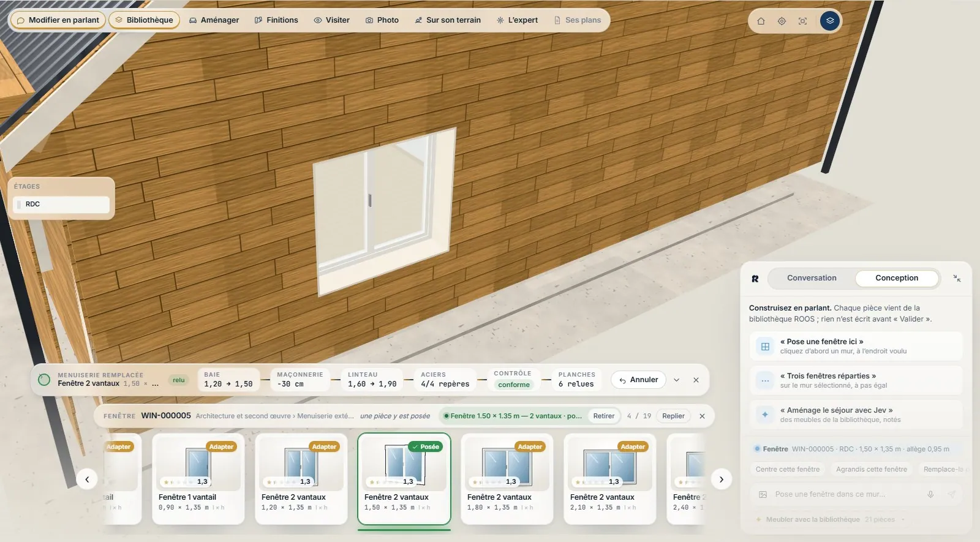Close the menuiserie remplacée status bar
This screenshot has height=542, width=980.
[696, 380]
